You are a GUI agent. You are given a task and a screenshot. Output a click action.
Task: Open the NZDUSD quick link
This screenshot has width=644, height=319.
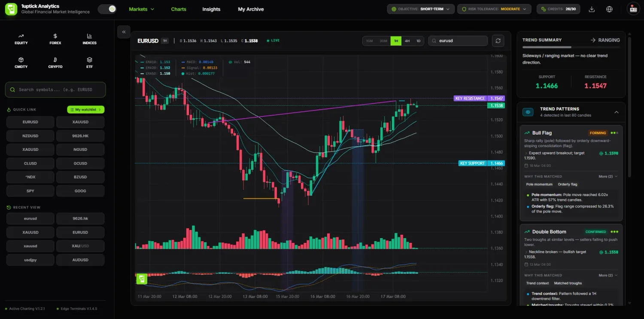click(30, 136)
